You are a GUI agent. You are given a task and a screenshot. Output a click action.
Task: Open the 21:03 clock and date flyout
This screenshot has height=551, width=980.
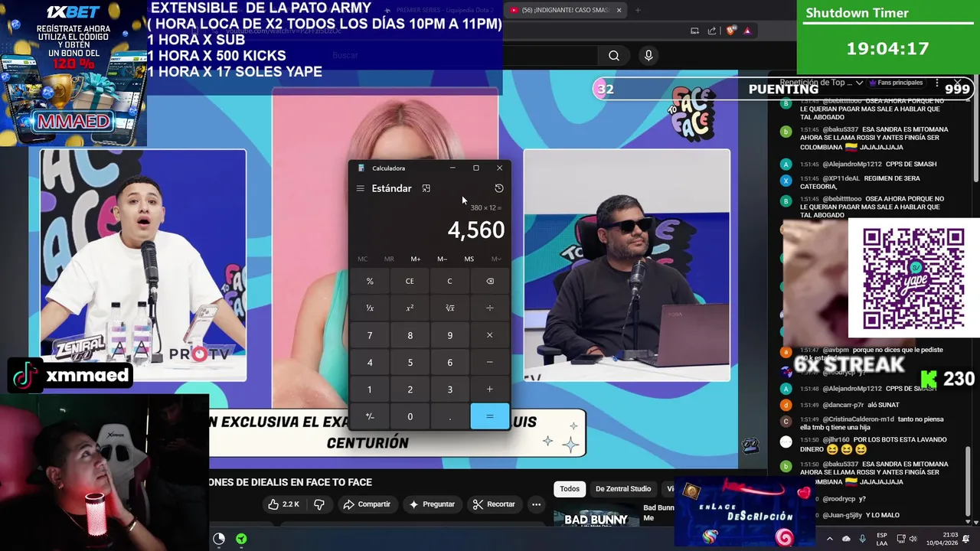click(x=942, y=539)
